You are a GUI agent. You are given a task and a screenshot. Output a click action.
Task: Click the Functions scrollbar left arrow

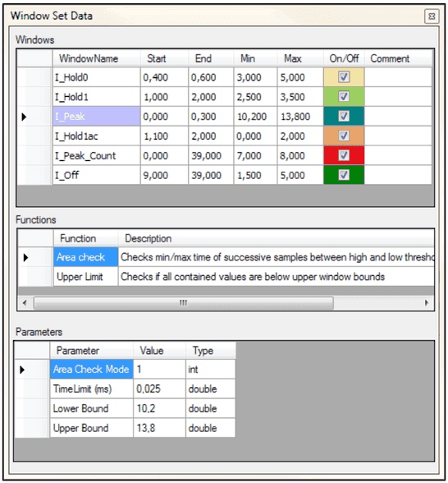25,302
